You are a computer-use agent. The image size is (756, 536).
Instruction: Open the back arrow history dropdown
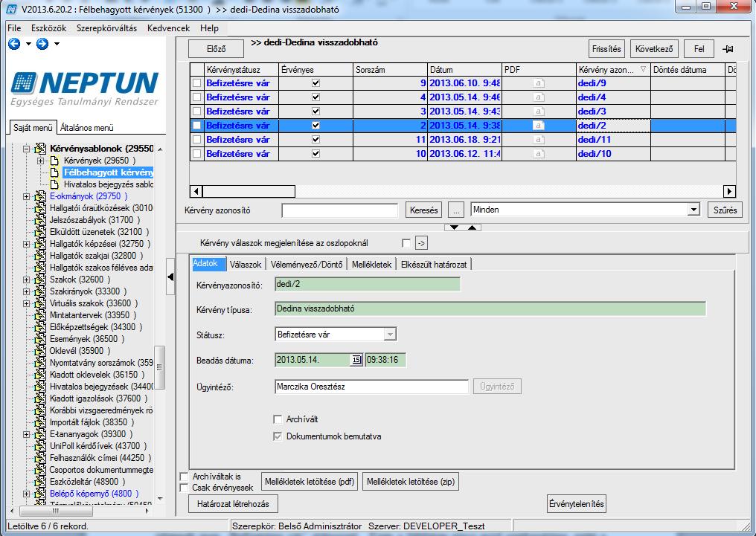coord(28,44)
